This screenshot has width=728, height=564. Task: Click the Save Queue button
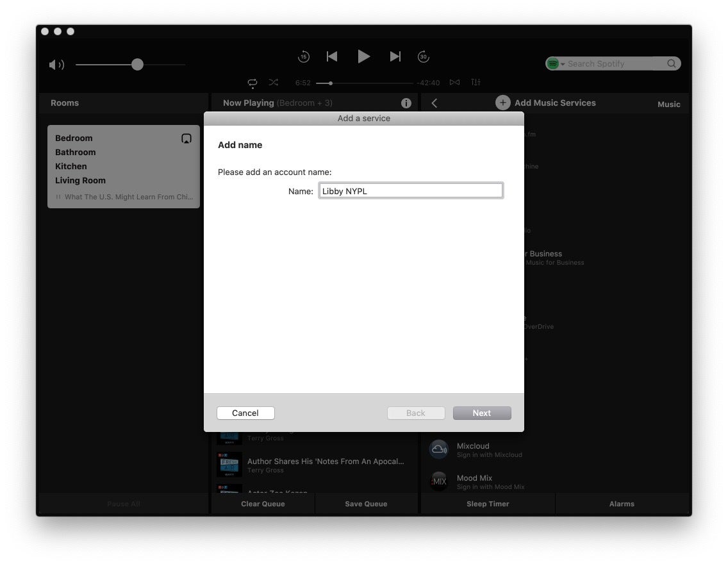(x=366, y=504)
